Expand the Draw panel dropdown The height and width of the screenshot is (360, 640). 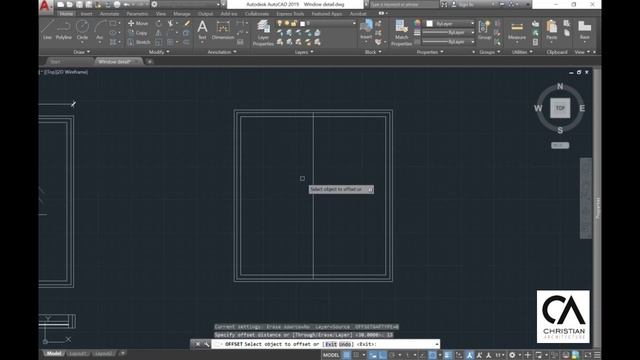click(x=82, y=52)
